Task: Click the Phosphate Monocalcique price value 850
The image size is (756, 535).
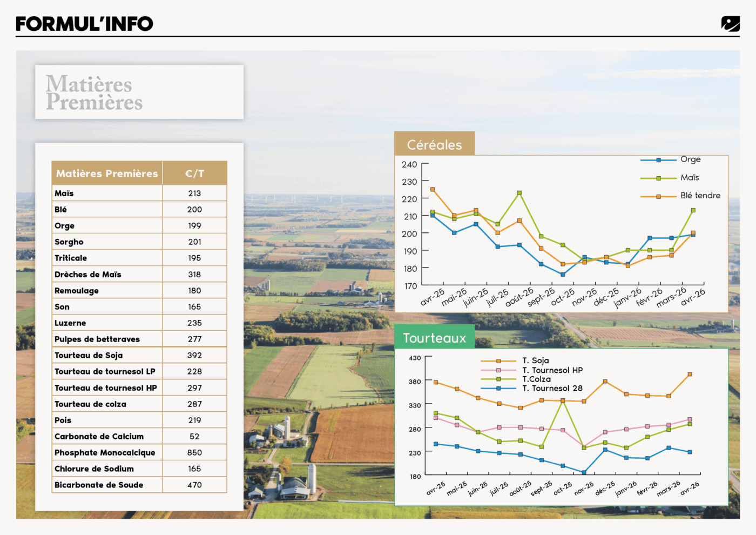Action: coord(194,452)
